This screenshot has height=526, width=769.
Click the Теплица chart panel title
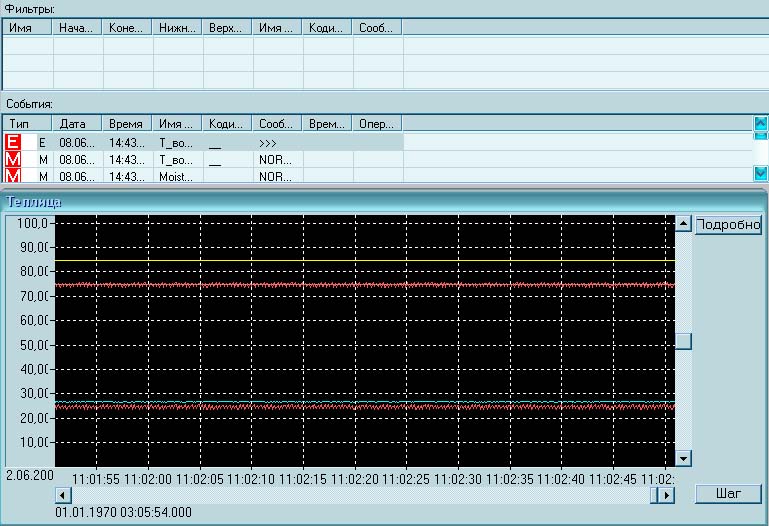35,201
